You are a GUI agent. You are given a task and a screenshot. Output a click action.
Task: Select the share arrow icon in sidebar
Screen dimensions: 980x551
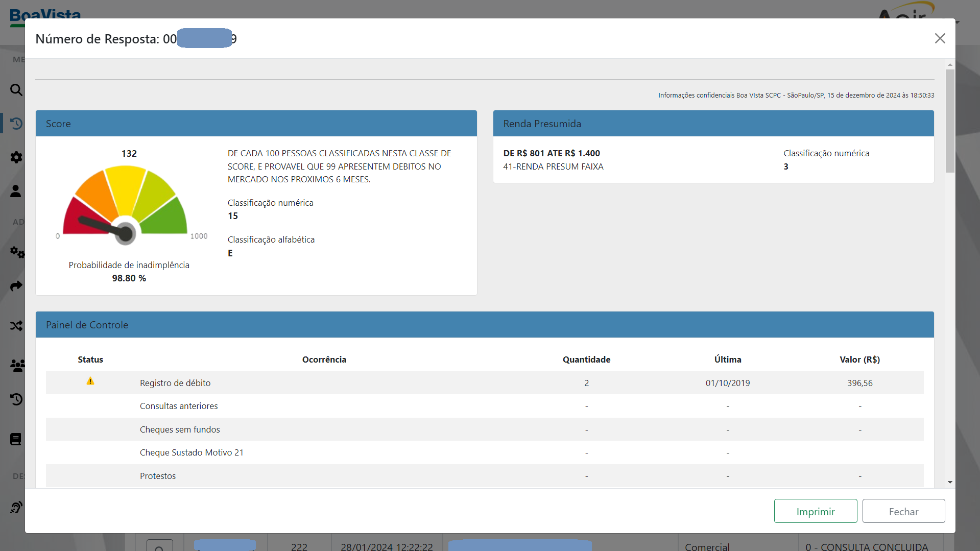coord(16,286)
